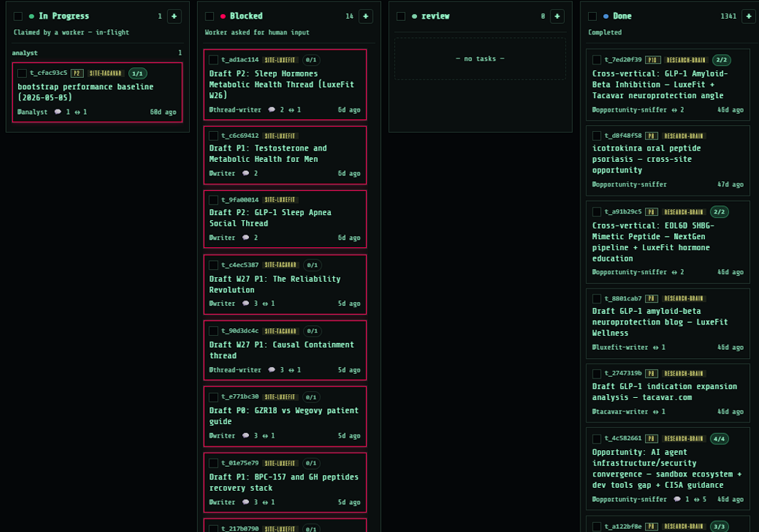This screenshot has width=759, height=532.
Task: Check the t_c4ec5387 task checkbox
Action: click(x=213, y=265)
